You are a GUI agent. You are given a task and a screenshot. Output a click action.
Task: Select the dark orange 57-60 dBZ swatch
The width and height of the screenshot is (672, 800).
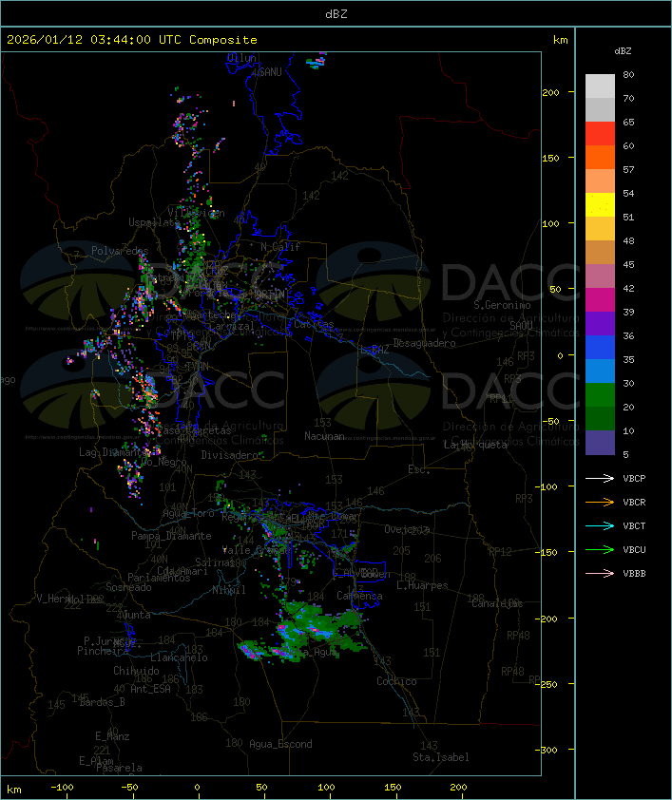click(x=600, y=158)
